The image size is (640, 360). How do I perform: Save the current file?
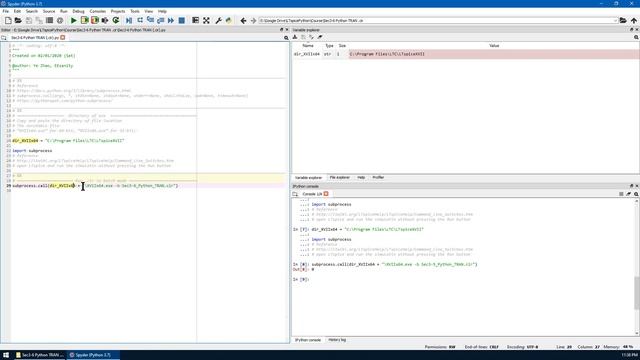29,20
